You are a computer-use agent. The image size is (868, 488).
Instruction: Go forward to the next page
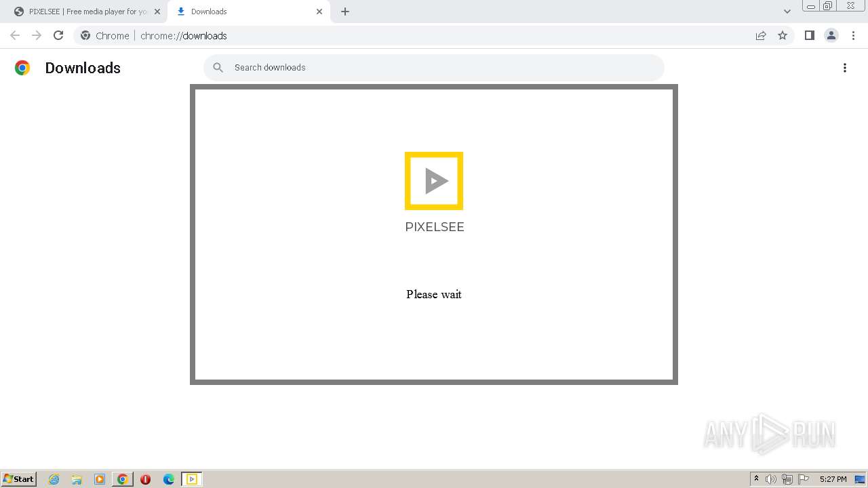coord(37,35)
